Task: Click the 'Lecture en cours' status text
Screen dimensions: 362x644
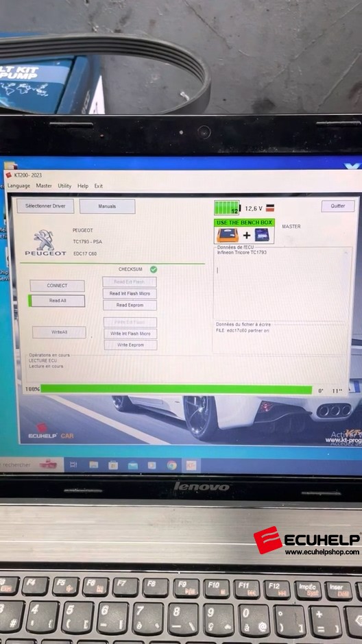Action: (46, 367)
